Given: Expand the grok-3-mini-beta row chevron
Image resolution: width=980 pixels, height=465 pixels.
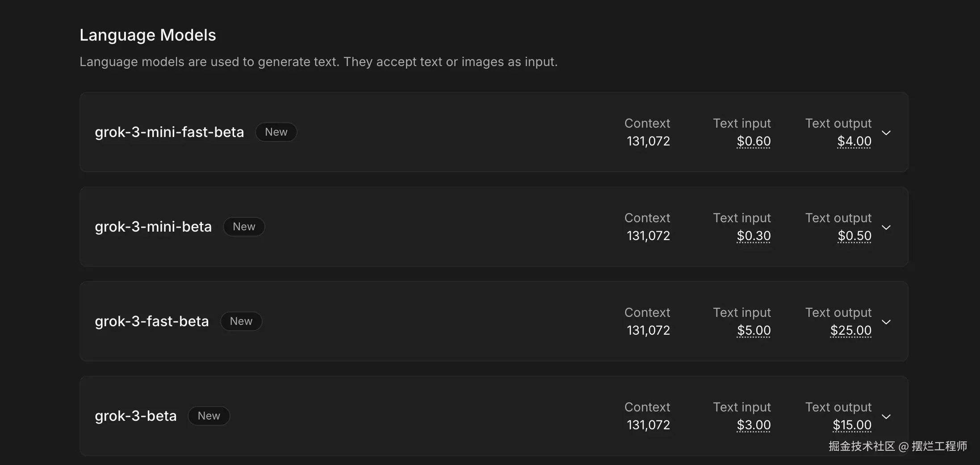Looking at the screenshot, I should pyautogui.click(x=886, y=227).
